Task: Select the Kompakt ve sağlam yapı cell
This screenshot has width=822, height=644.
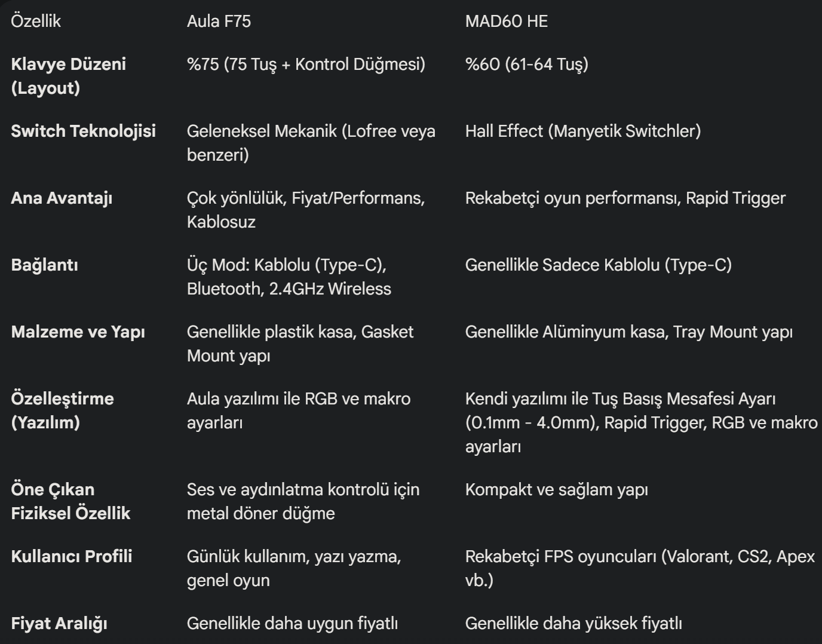Action: [556, 490]
